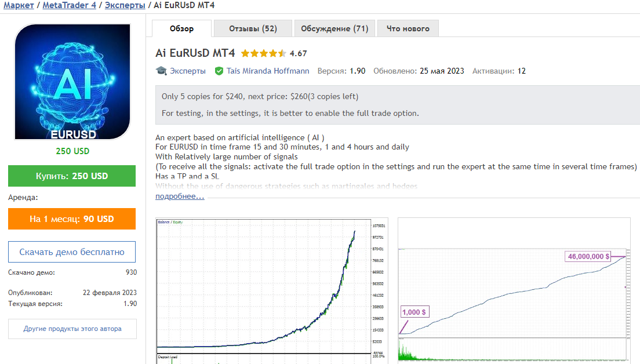Click the Ai EURUSD product logo image
The height and width of the screenshot is (364, 640).
click(x=72, y=82)
